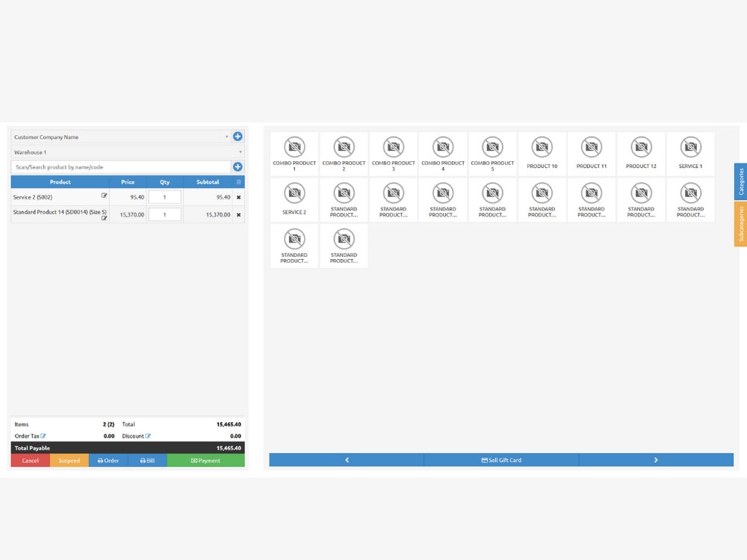Go to next product page
The width and height of the screenshot is (747, 560).
pos(656,460)
